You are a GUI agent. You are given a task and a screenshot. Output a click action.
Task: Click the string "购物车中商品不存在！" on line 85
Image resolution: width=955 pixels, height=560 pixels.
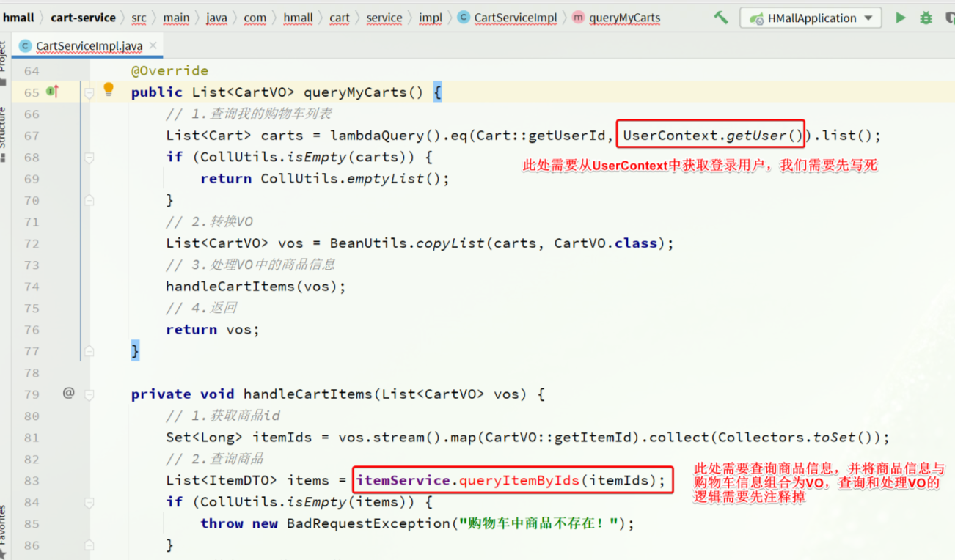tap(541, 524)
